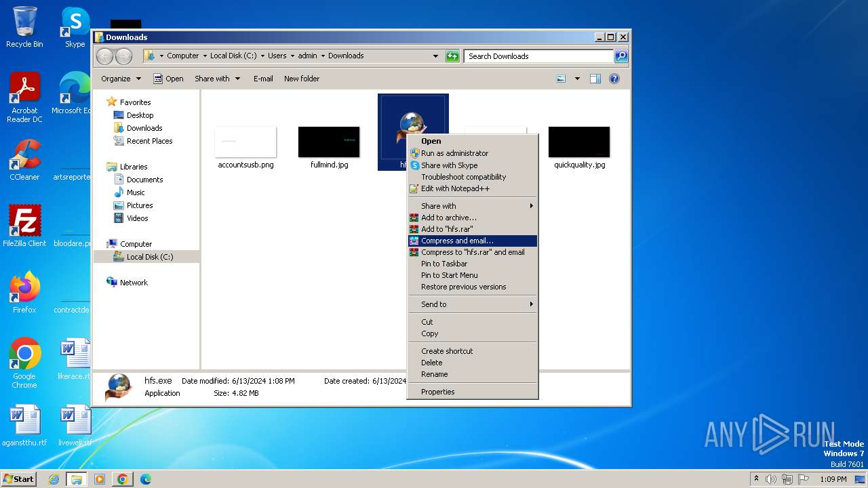
Task: Choose Delete in context menu
Action: click(472, 363)
